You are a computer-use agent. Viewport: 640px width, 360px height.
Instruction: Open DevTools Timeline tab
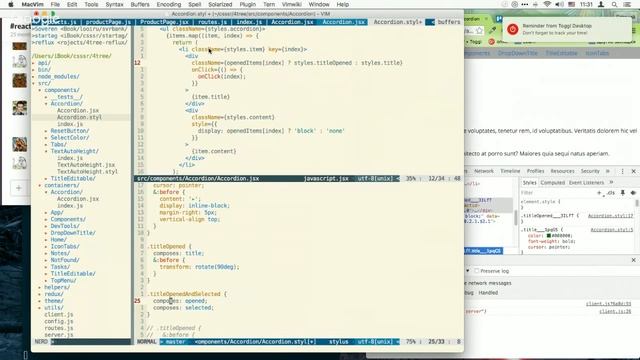(510, 171)
